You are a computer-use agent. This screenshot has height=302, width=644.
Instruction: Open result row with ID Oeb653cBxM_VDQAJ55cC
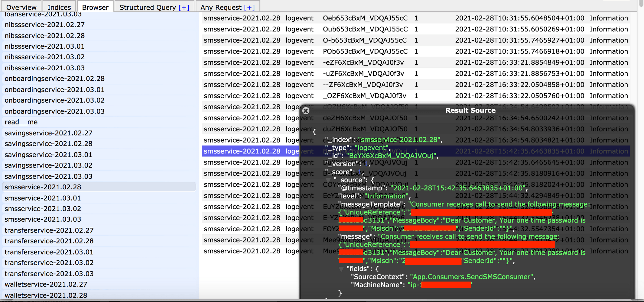365,18
